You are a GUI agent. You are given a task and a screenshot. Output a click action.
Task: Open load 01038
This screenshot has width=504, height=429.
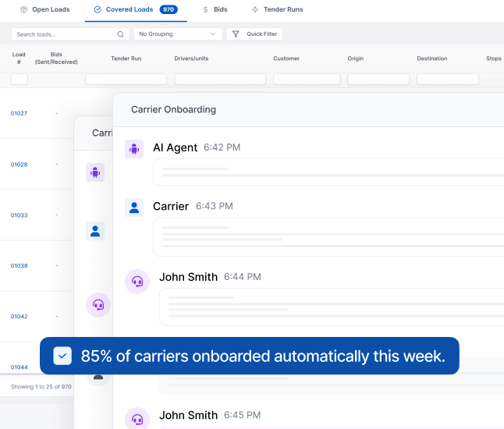[x=19, y=266]
